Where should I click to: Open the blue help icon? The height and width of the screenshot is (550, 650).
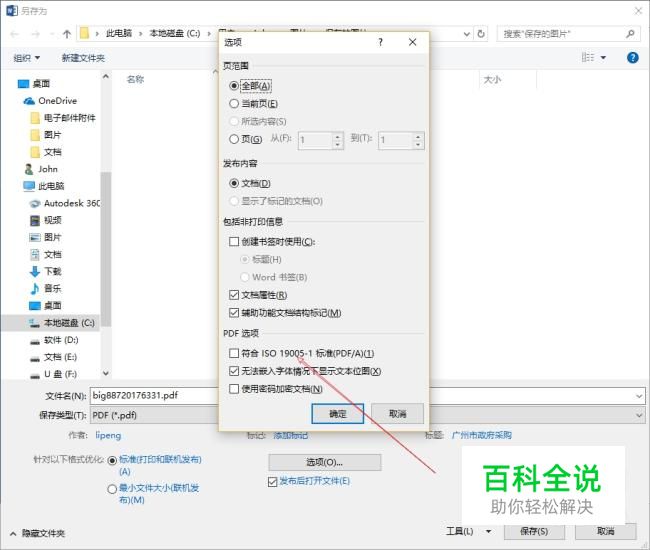pyautogui.click(x=633, y=58)
